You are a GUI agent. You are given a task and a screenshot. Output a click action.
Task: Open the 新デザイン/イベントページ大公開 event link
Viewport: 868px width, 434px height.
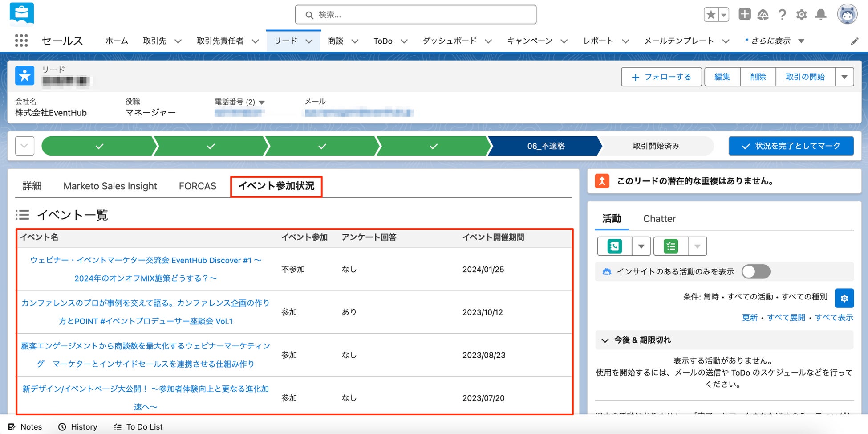tap(146, 397)
